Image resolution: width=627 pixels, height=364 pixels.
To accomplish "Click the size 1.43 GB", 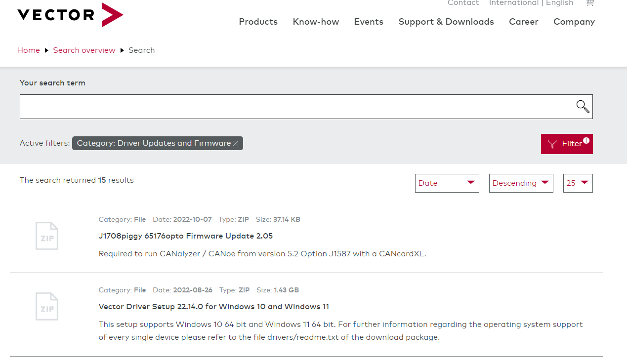I will pos(287,290).
